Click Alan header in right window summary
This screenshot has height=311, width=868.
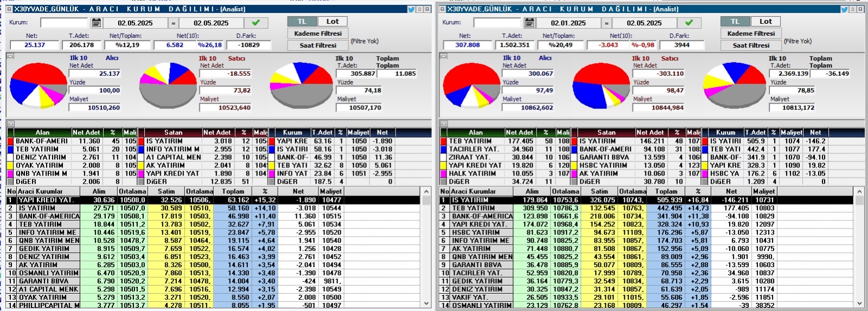click(476, 132)
